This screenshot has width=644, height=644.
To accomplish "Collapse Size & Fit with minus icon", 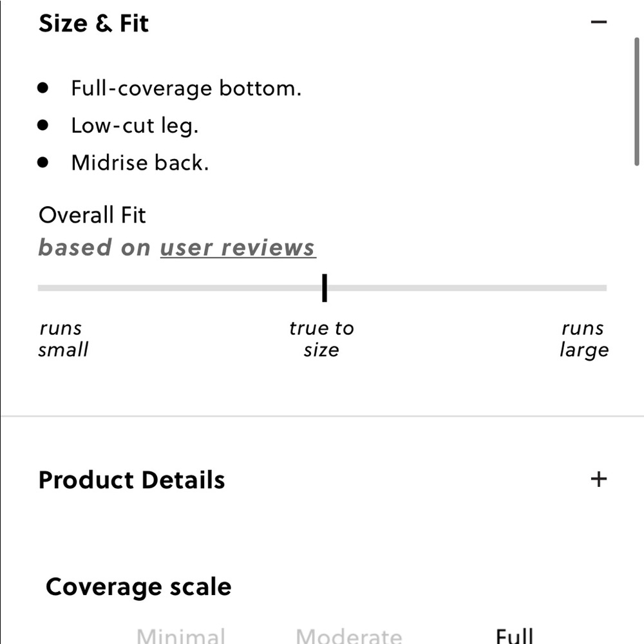I will coord(598,22).
